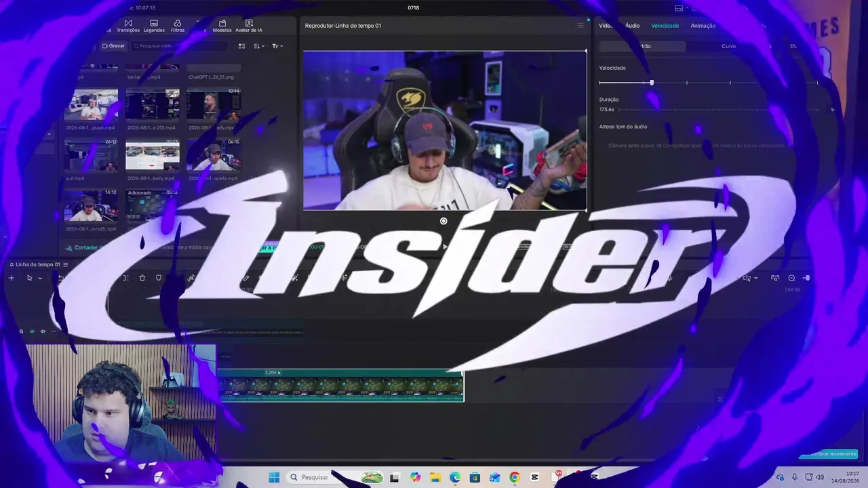Choose the selection pointer tool
The height and width of the screenshot is (488, 868).
point(29,278)
